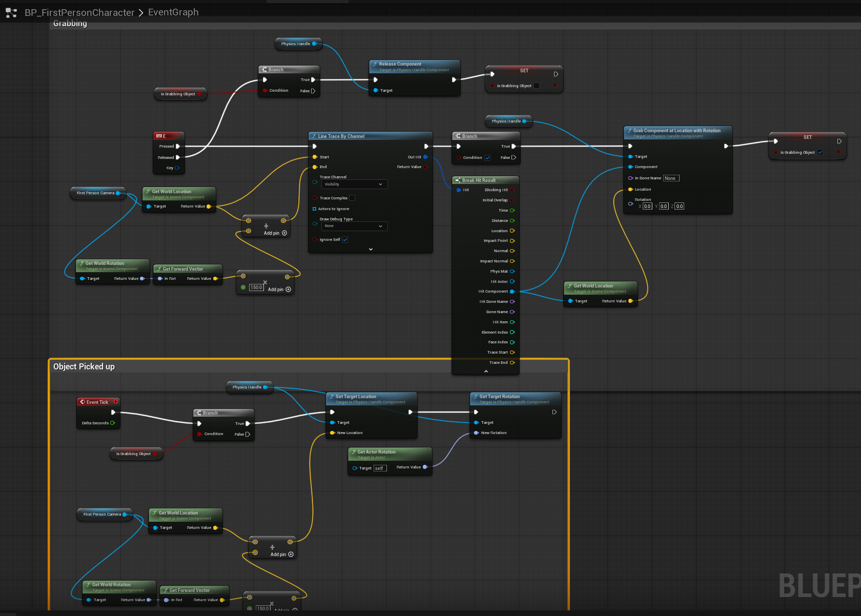Click the Branch icon after Line Trace

click(458, 136)
